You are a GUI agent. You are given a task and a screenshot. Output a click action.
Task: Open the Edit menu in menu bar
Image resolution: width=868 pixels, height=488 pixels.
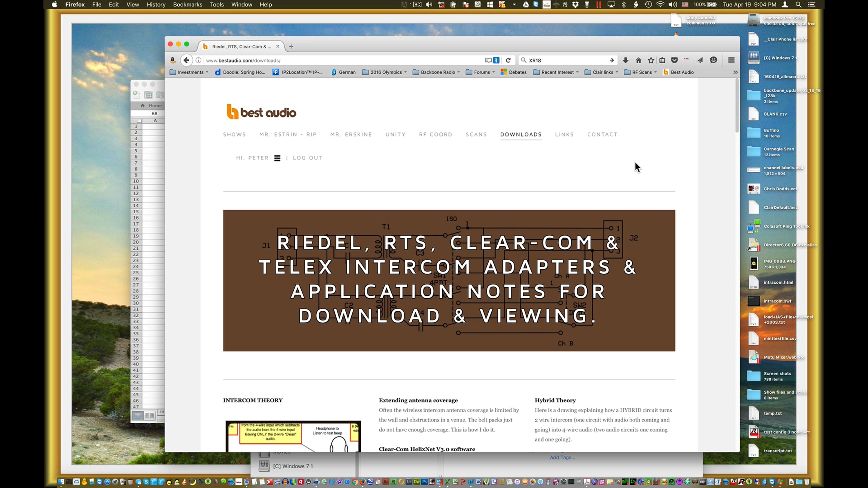[114, 5]
